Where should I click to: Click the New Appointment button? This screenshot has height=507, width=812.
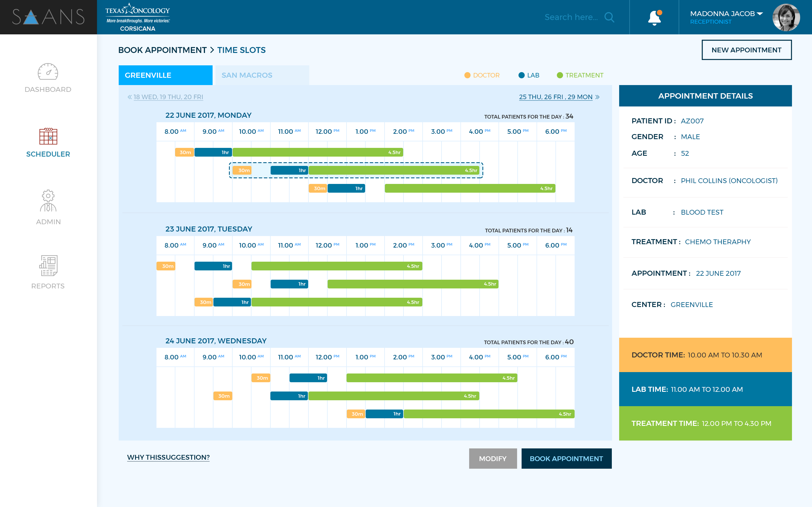746,50
